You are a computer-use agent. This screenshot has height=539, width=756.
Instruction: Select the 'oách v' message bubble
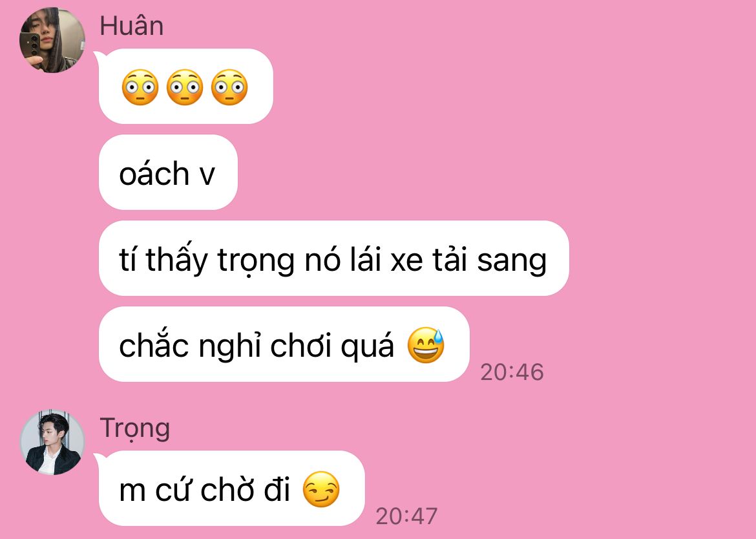[168, 172]
